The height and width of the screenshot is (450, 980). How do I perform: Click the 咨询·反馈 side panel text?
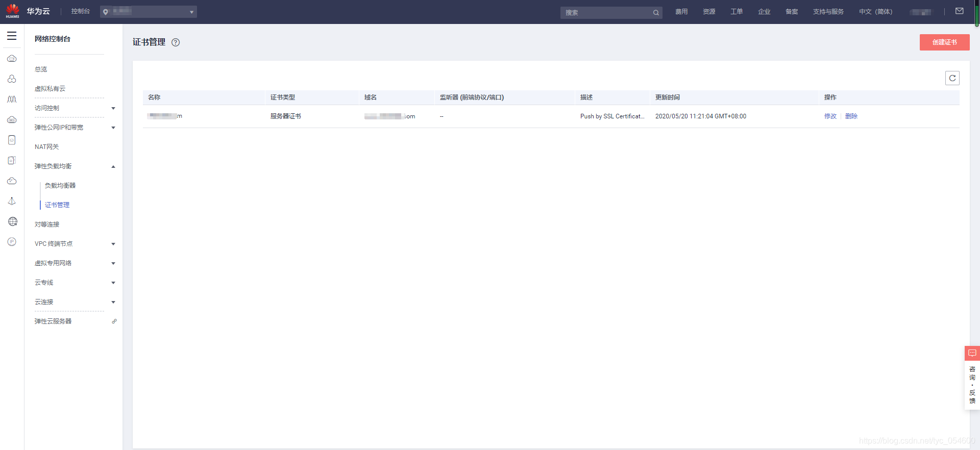pyautogui.click(x=972, y=385)
